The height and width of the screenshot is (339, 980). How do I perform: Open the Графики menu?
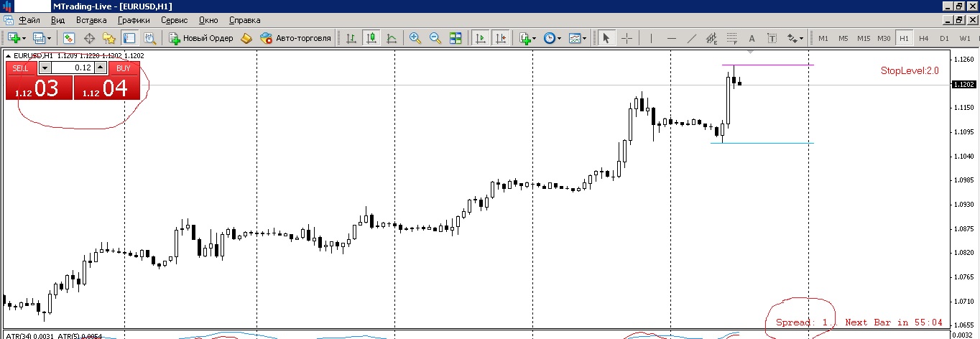(134, 21)
